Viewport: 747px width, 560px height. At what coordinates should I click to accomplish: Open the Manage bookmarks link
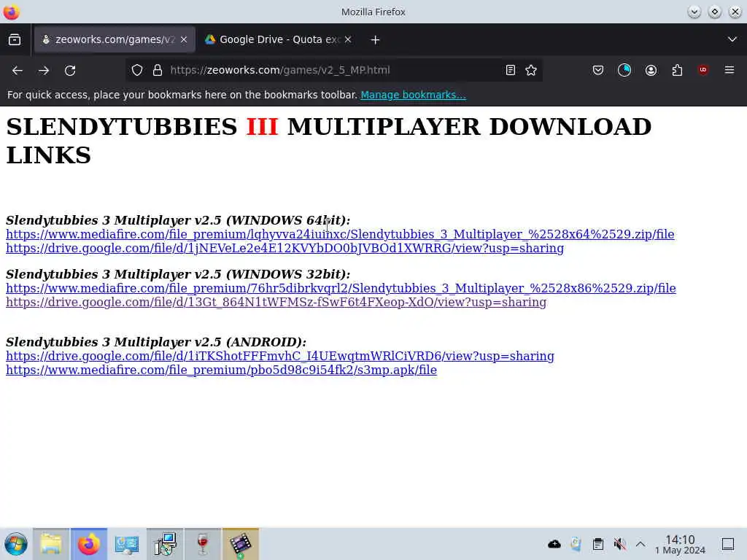[413, 95]
